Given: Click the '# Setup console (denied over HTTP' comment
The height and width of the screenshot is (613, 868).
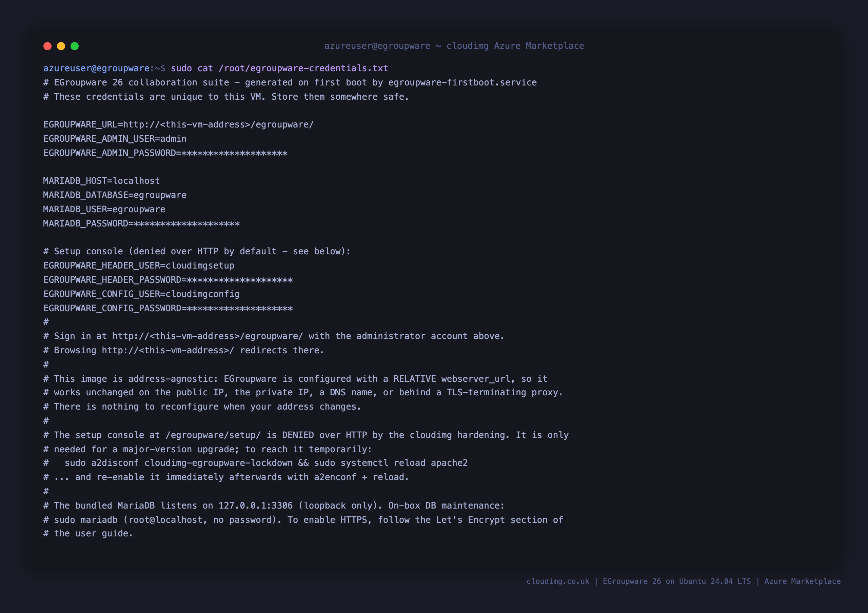Looking at the screenshot, I should coord(197,251).
